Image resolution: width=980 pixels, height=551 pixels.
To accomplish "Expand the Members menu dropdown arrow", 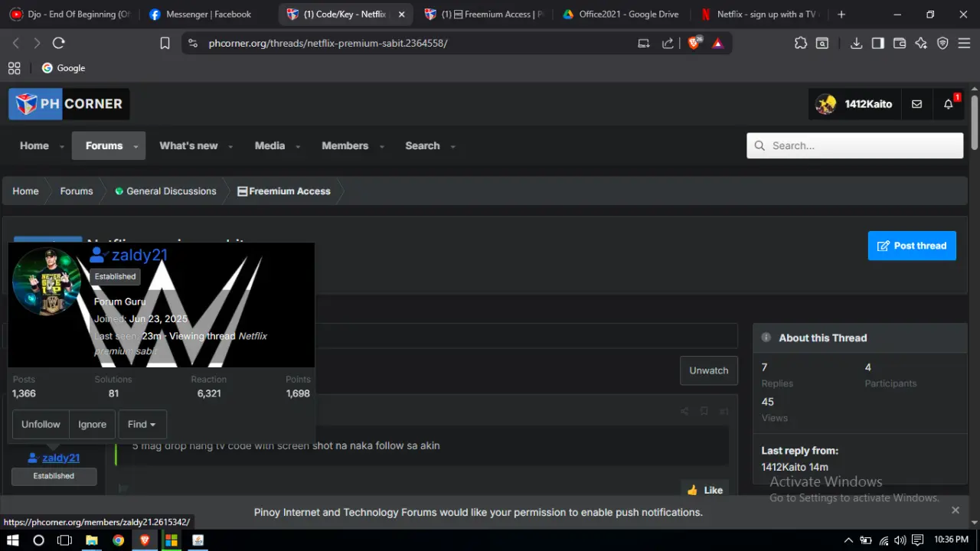I will pyautogui.click(x=382, y=146).
